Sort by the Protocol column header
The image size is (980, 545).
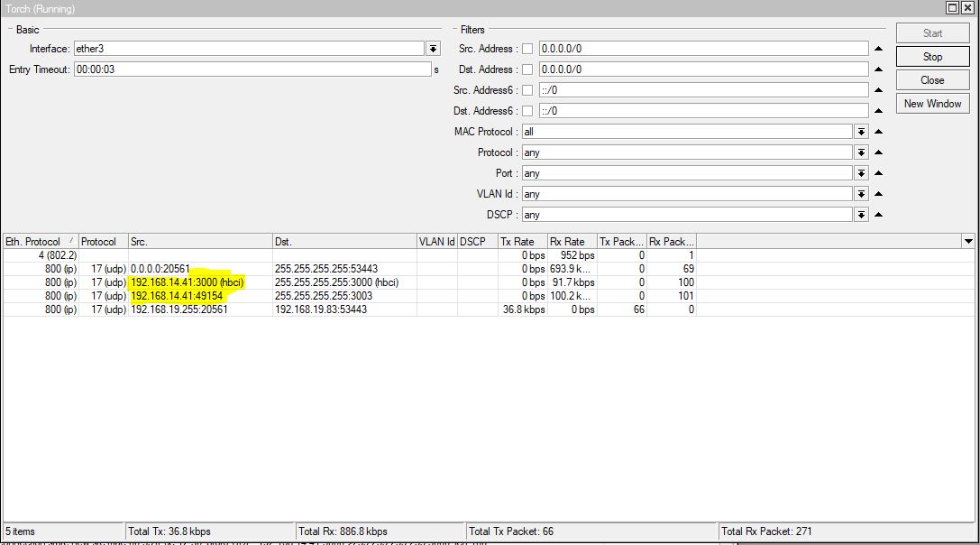point(103,242)
